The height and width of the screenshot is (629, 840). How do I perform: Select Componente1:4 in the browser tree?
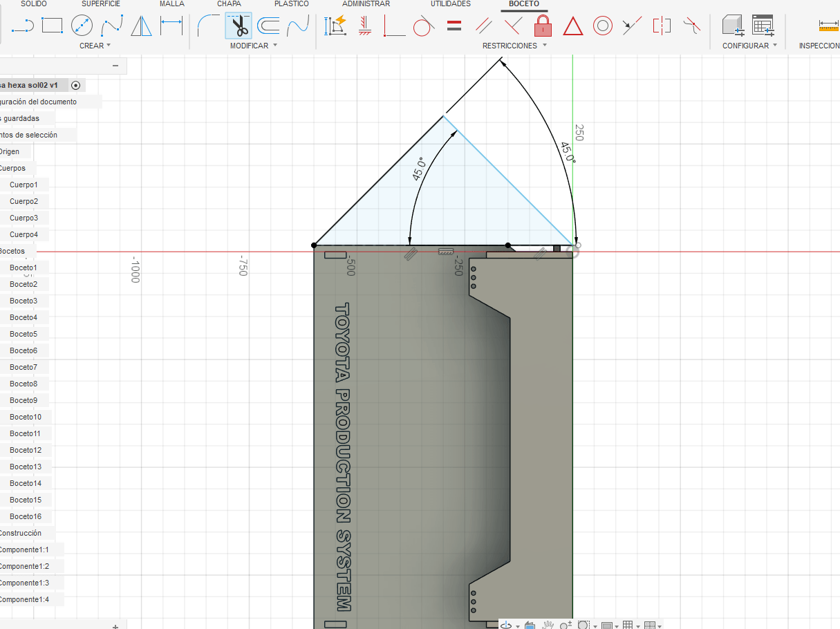pyautogui.click(x=24, y=599)
